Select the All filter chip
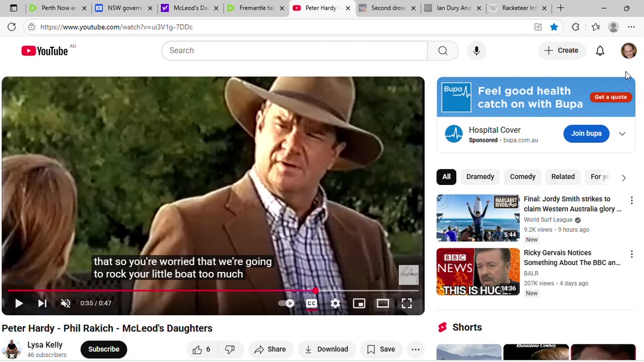644x362 pixels. tap(446, 176)
